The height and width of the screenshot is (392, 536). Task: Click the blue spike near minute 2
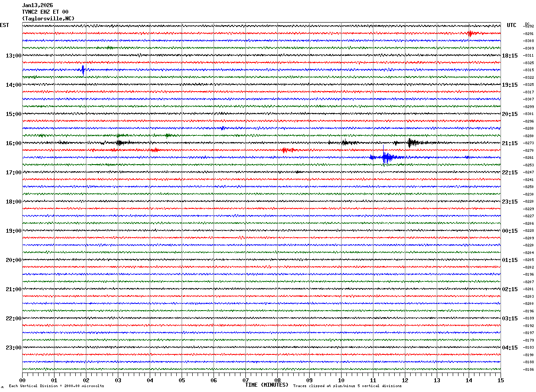(x=83, y=70)
